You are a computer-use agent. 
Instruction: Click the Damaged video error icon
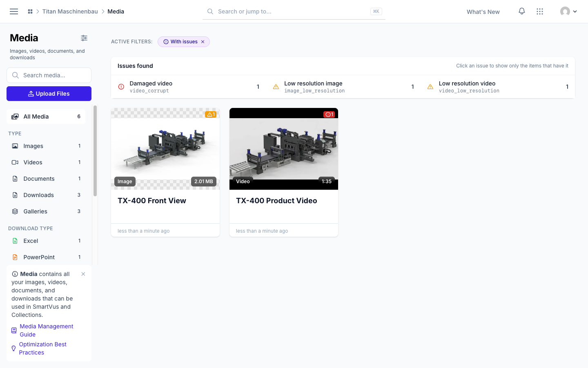click(x=121, y=87)
